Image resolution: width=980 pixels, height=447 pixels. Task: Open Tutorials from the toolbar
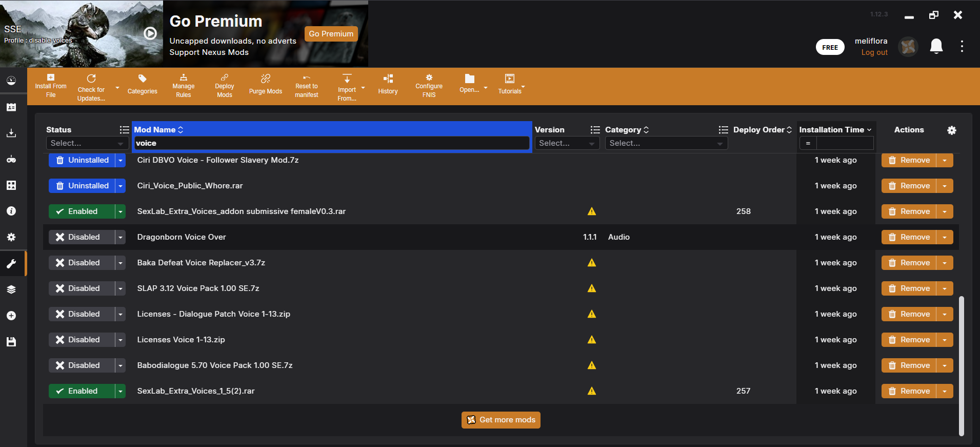click(x=510, y=85)
